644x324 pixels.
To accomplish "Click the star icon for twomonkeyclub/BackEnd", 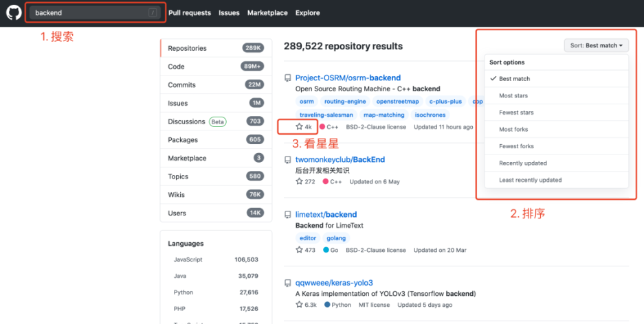I will click(299, 181).
